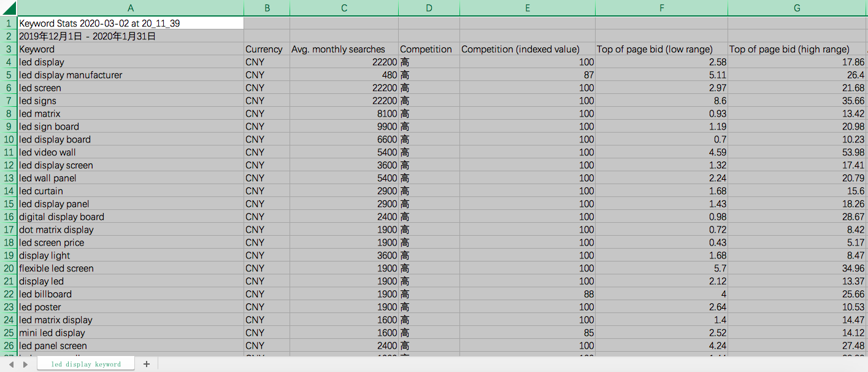Select the 'Avg. monthly searches' header cell
The image size is (868, 372).
coord(344,49)
